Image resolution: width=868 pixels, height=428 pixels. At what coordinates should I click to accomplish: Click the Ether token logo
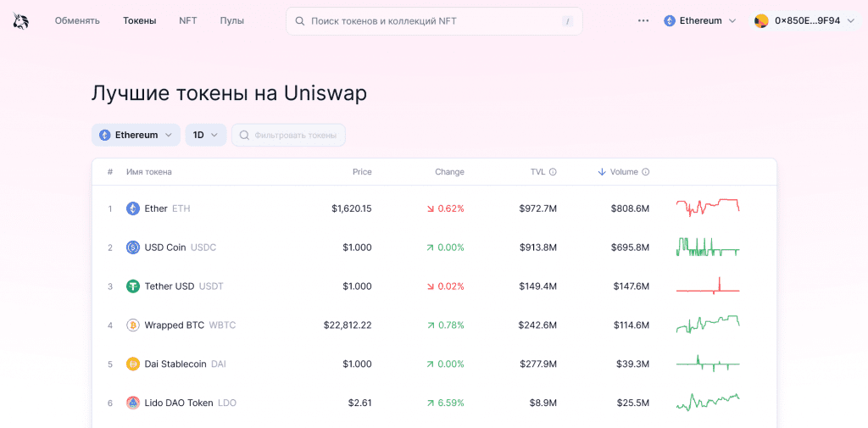(133, 208)
